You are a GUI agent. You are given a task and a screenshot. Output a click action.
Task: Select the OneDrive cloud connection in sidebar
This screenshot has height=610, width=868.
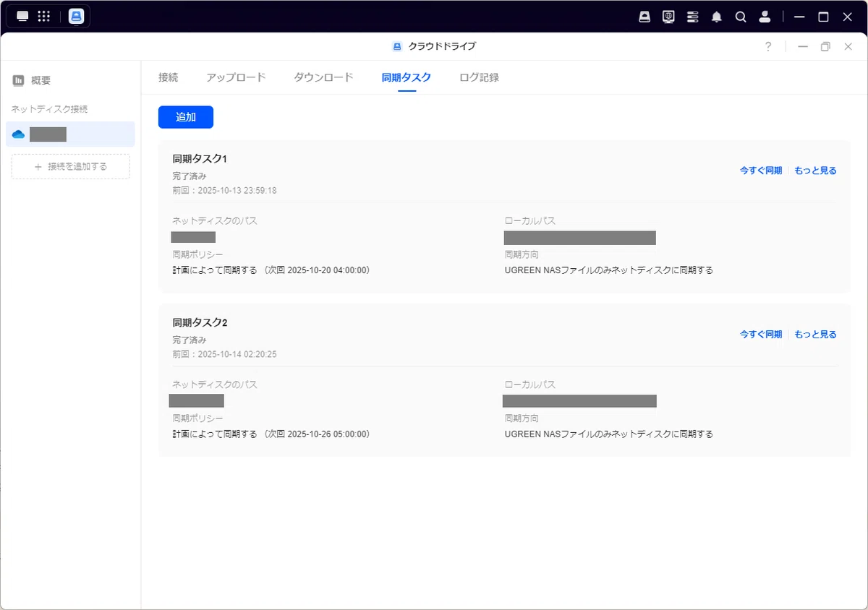70,134
